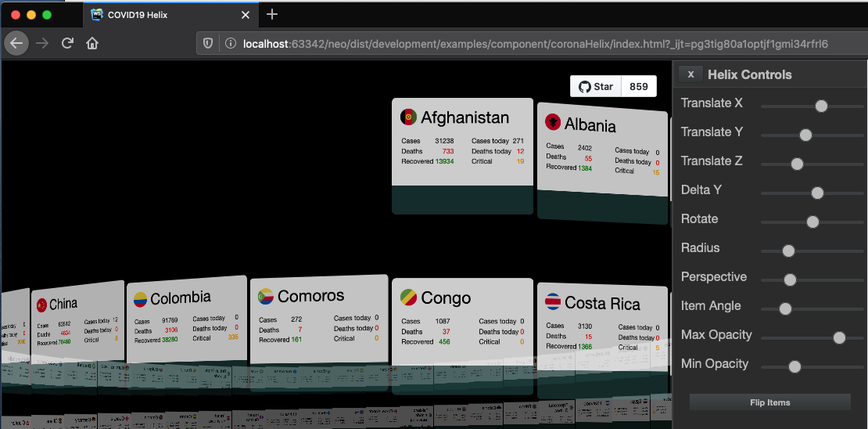Viewport: 868px width, 429px height.
Task: Click the Afghanistan flag icon
Action: coord(408,117)
